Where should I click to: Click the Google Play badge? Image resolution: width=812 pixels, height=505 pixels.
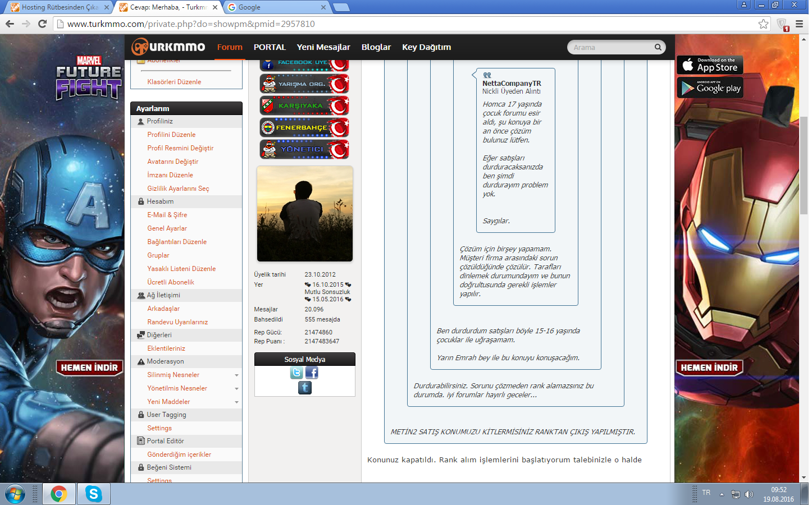(x=710, y=88)
